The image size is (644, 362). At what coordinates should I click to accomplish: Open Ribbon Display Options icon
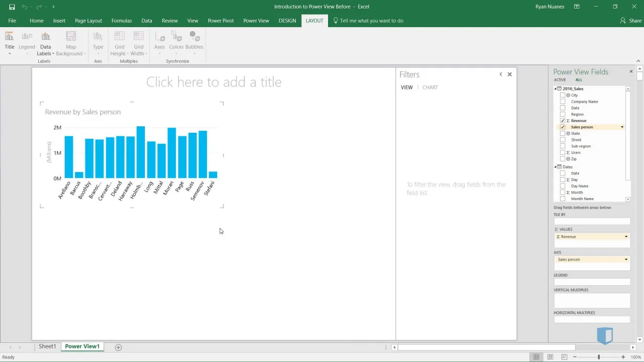577,7
